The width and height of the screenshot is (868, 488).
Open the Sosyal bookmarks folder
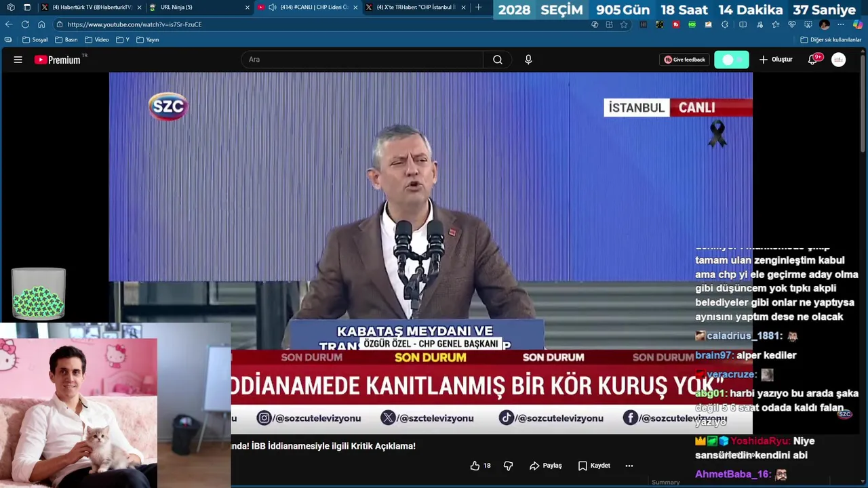(x=35, y=40)
